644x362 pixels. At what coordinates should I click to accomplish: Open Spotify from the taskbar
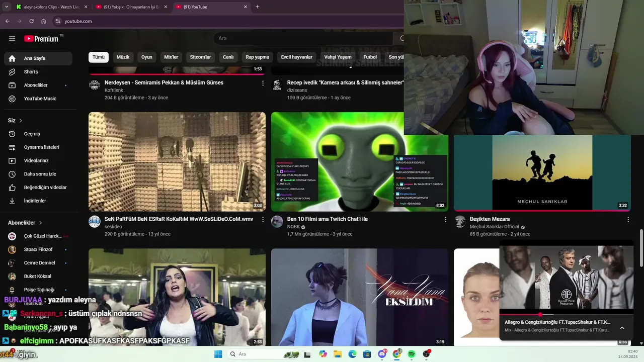point(412,354)
